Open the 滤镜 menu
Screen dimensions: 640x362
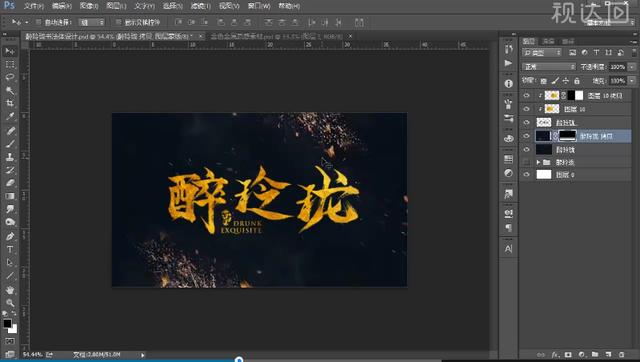click(x=201, y=6)
